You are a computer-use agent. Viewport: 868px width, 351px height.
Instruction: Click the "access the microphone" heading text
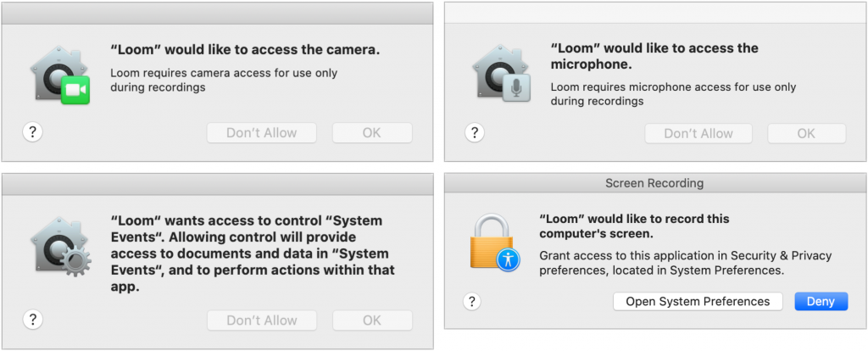(654, 56)
